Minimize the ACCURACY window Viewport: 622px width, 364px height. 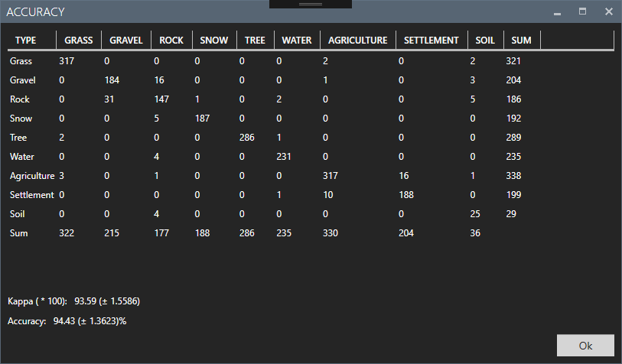pyautogui.click(x=557, y=13)
